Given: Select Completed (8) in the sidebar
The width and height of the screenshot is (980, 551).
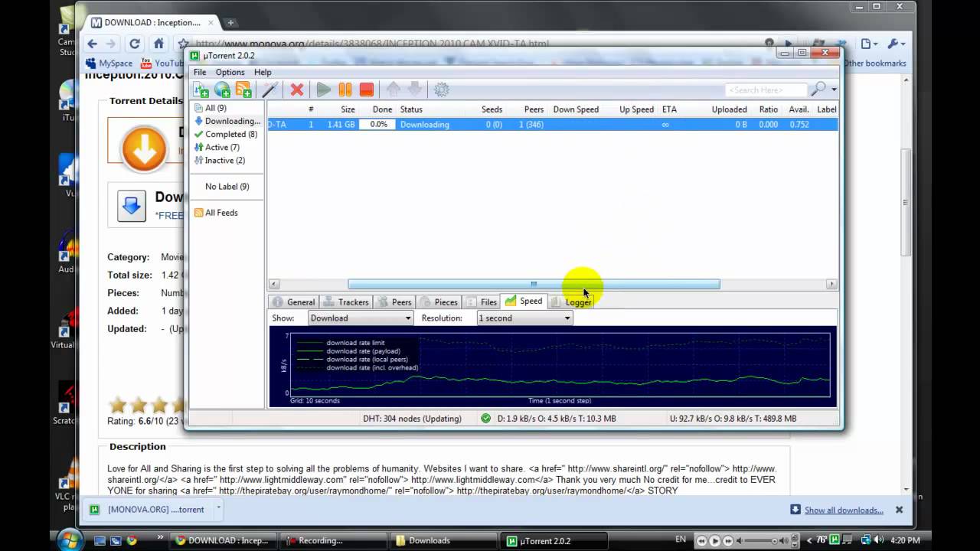Looking at the screenshot, I should pyautogui.click(x=226, y=134).
